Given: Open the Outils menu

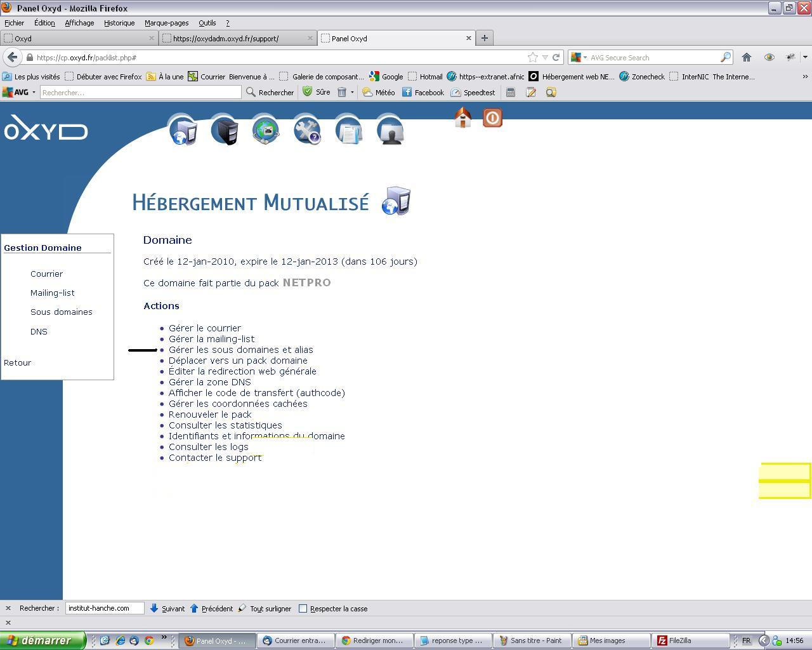Looking at the screenshot, I should point(207,23).
